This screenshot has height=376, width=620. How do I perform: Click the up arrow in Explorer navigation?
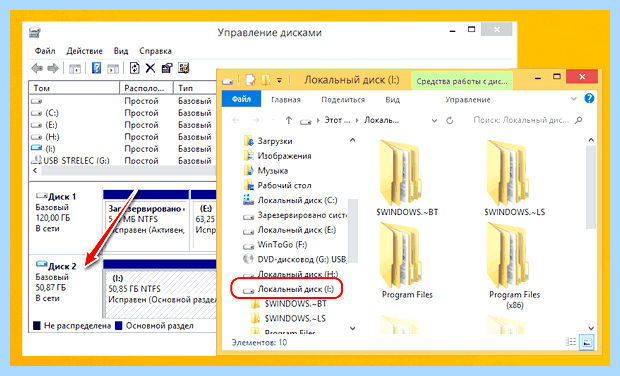coord(289,120)
